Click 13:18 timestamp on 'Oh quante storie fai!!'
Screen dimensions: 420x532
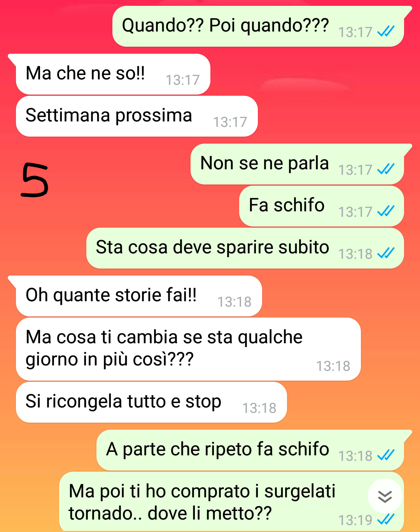pyautogui.click(x=234, y=302)
